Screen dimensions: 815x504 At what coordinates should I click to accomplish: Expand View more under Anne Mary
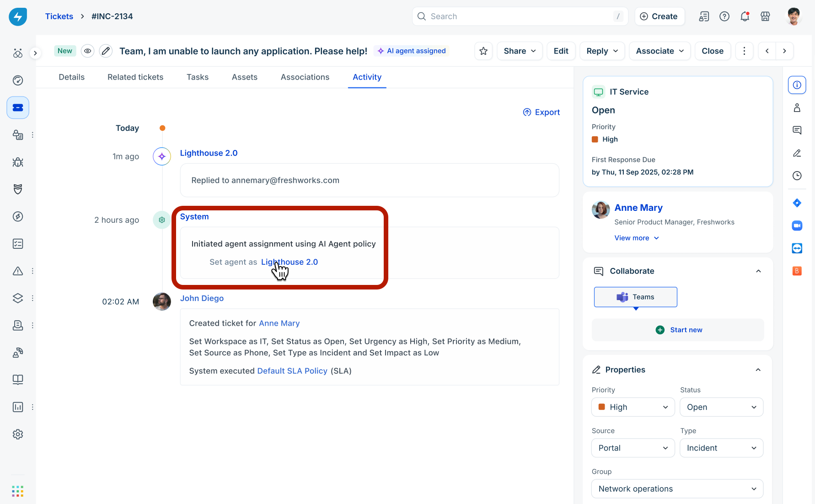click(x=637, y=238)
